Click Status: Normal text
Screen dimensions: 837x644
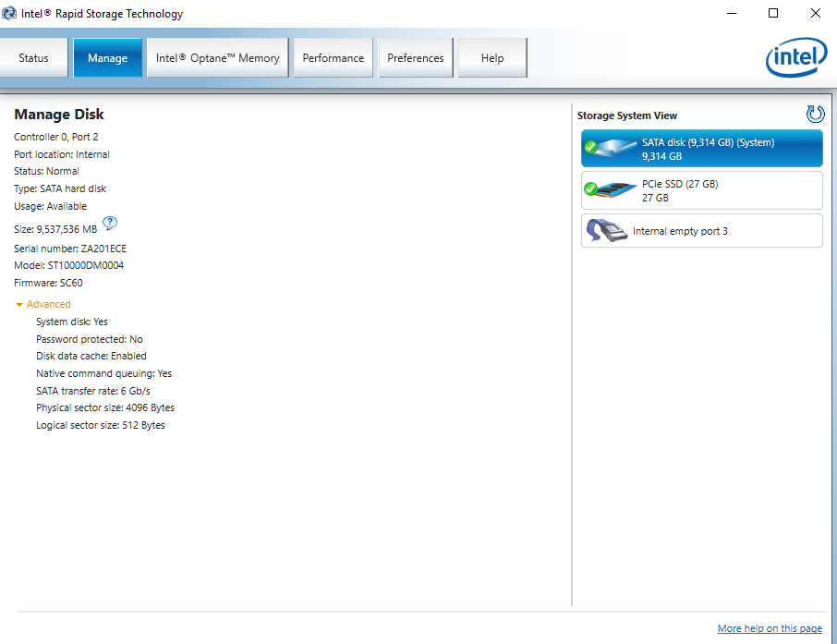click(x=46, y=171)
